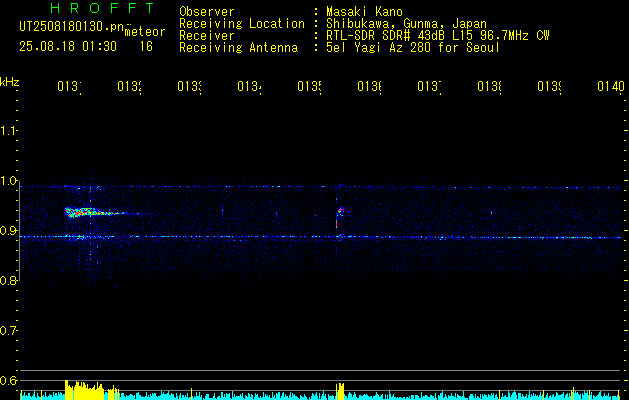Screen dimensions: 629x400
Task: Click the date stamp 25.08.18 01:30
Action: point(68,47)
